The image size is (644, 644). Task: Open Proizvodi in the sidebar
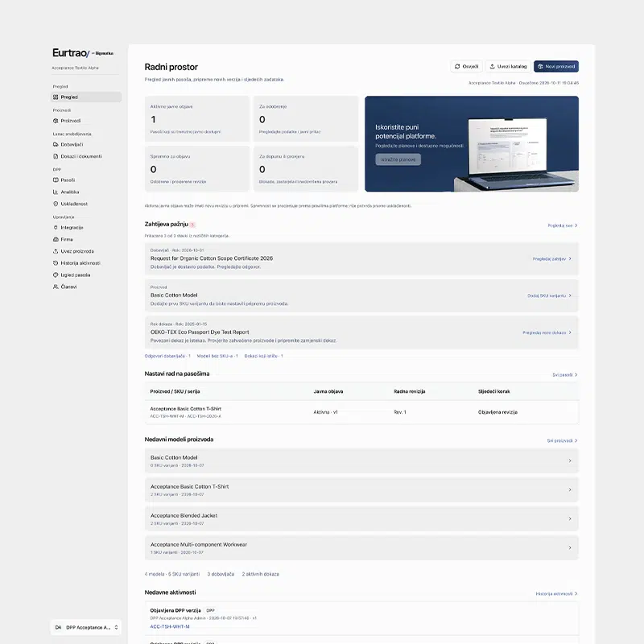(86, 121)
